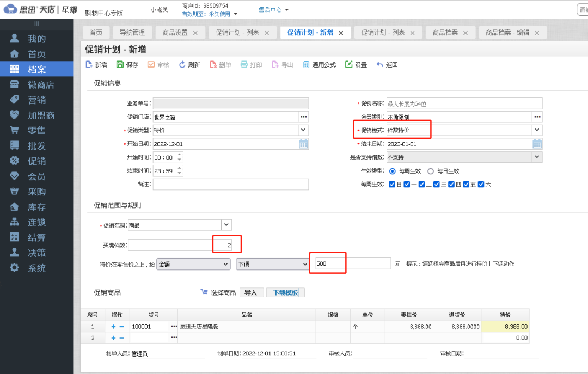Click the 下载模板 button
Viewport: 588px width, 374px height.
pos(285,292)
